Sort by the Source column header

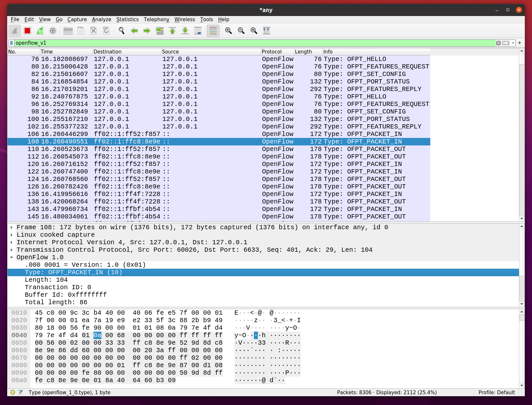(x=211, y=52)
